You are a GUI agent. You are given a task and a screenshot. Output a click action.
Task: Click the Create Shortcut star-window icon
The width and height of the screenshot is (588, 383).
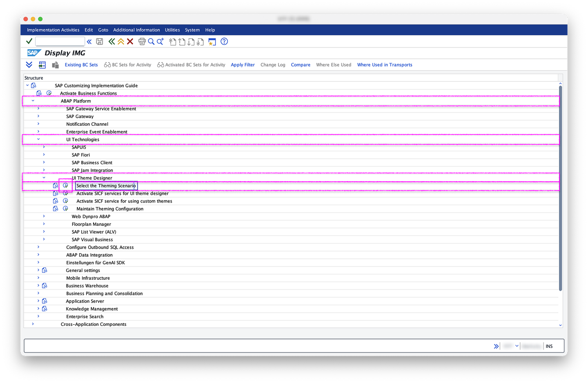point(212,42)
